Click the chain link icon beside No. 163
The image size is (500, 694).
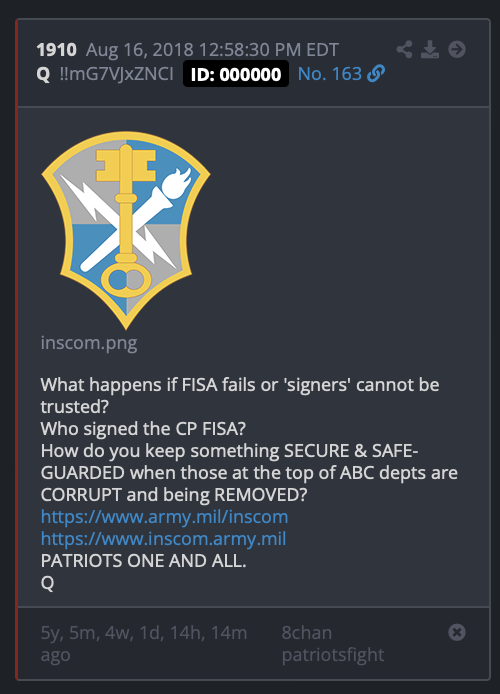coord(376,73)
